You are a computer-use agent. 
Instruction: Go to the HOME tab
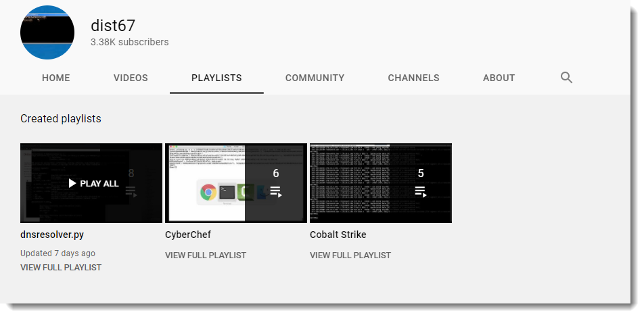click(x=56, y=78)
